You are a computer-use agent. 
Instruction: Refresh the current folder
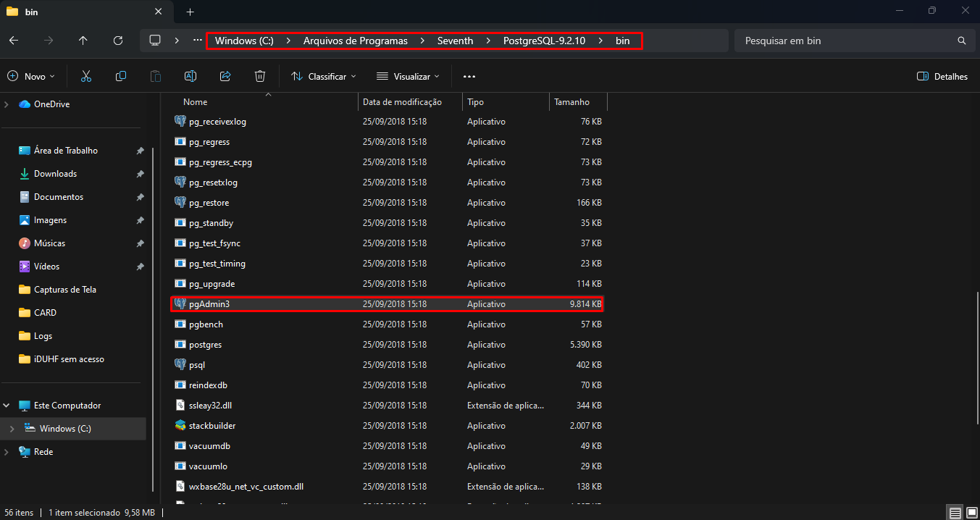[118, 41]
